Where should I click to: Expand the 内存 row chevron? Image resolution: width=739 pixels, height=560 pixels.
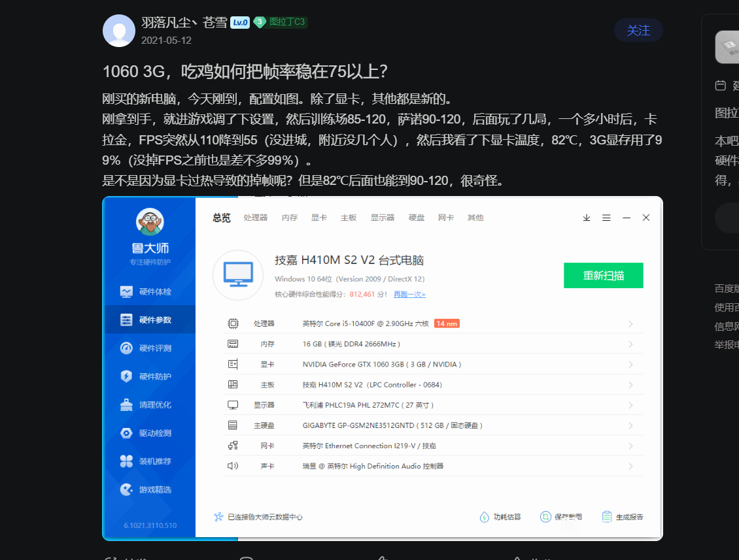click(630, 344)
